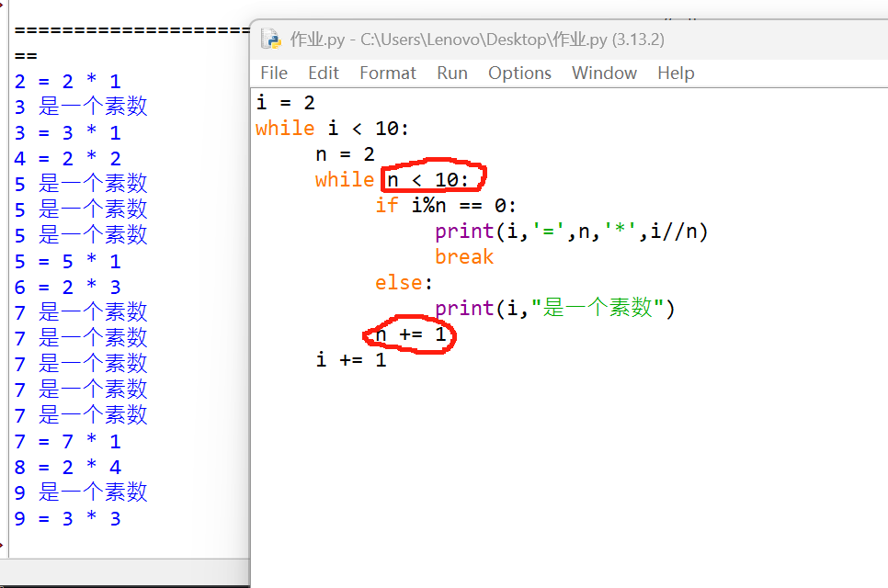The height and width of the screenshot is (588, 888).
Task: Place cursor on the "i = 2" line
Action: 285,102
